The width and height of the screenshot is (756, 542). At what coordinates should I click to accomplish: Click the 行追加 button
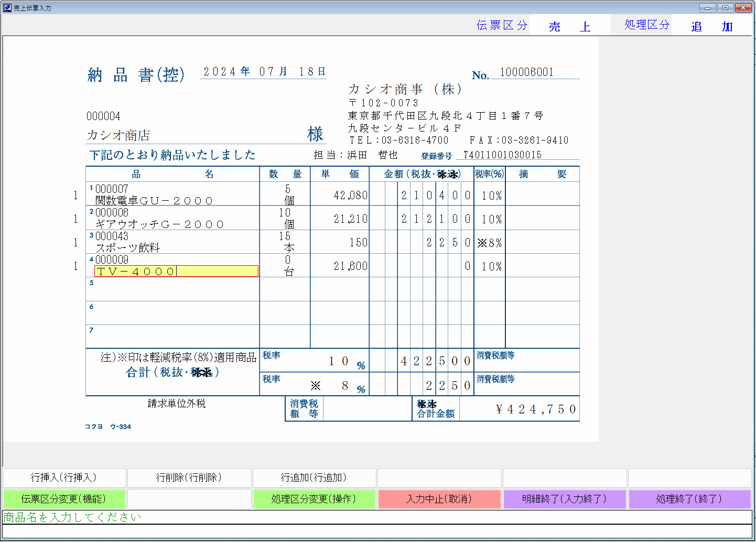314,478
